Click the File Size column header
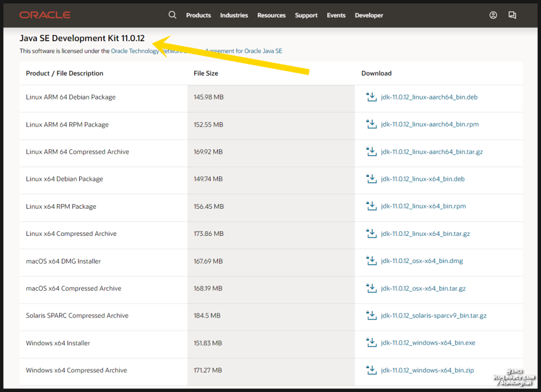The width and height of the screenshot is (541, 392). click(x=206, y=73)
